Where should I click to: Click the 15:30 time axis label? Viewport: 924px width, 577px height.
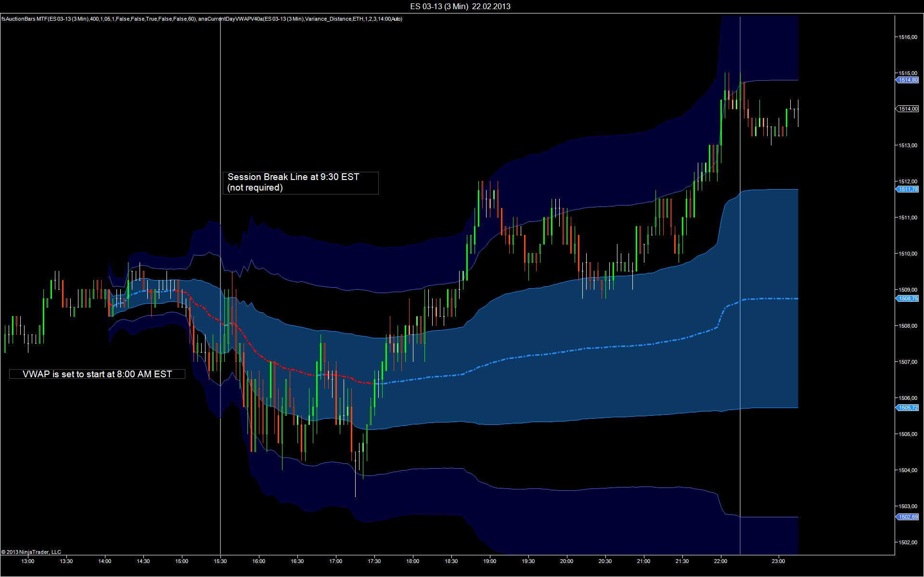220,561
